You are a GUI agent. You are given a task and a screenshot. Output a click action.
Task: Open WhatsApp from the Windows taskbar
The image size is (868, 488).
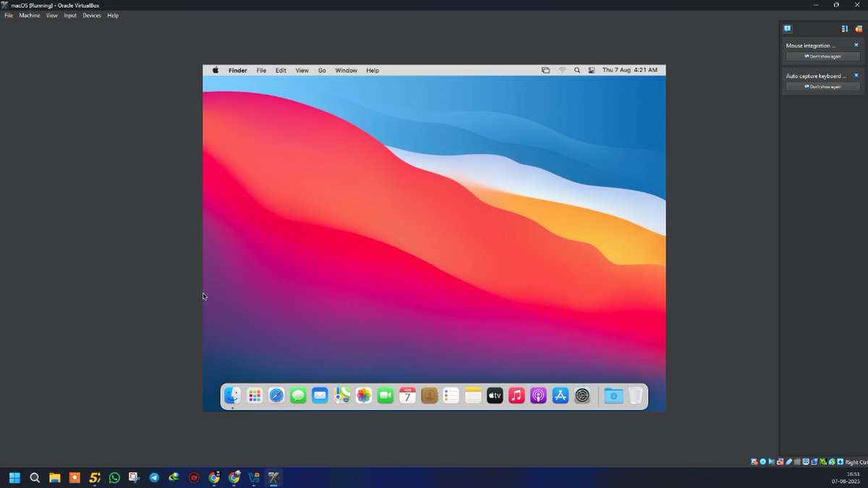[114, 478]
